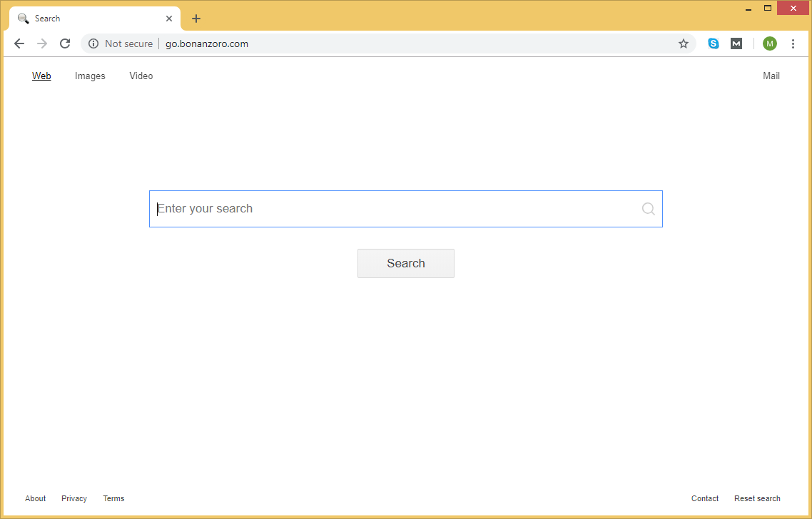The width and height of the screenshot is (812, 519).
Task: Click the Reset search link
Action: (756, 498)
